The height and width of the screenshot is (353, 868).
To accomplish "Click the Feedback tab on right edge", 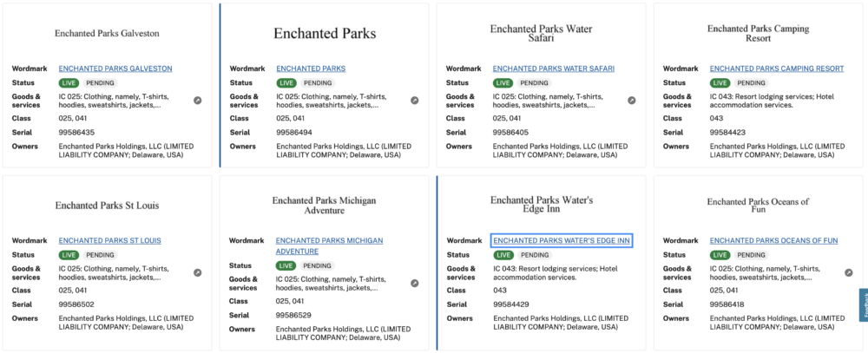I will tap(863, 305).
